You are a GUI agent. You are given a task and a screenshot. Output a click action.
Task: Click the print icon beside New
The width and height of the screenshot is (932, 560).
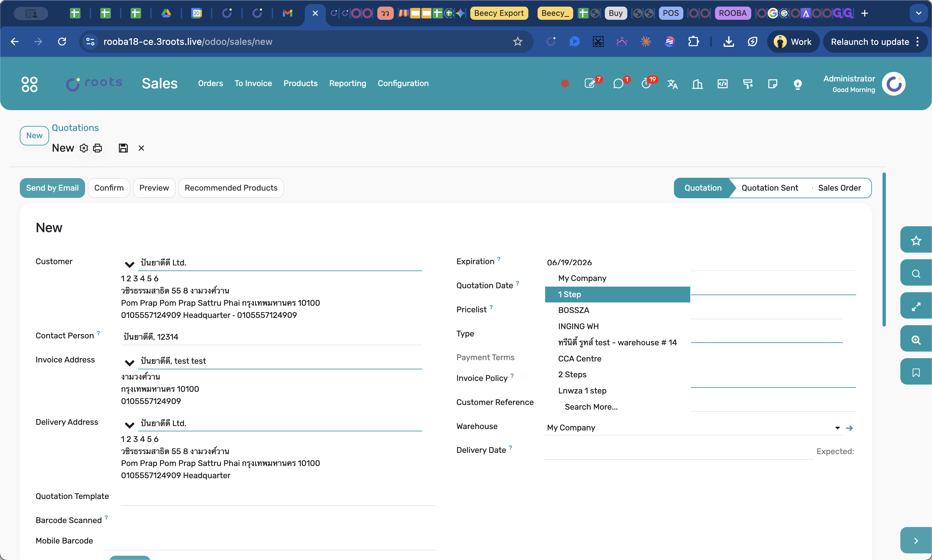97,148
